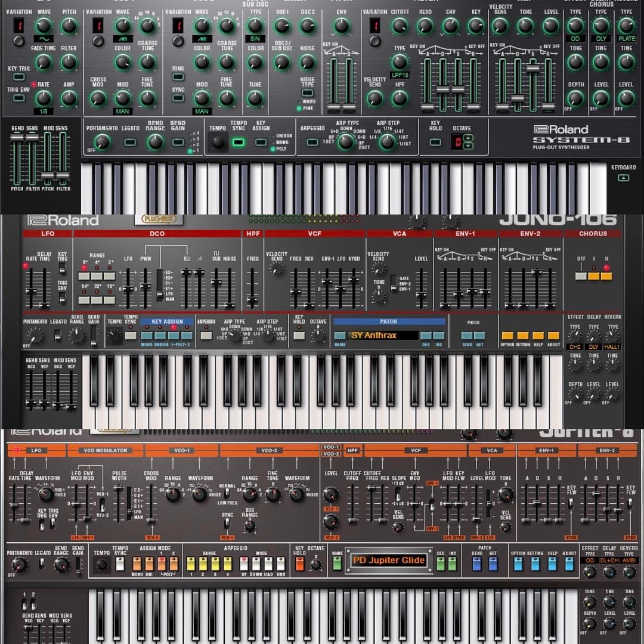The image size is (644, 644).
Task: Click the TEMPO SYNC button on Juno-106
Action: [x=131, y=336]
